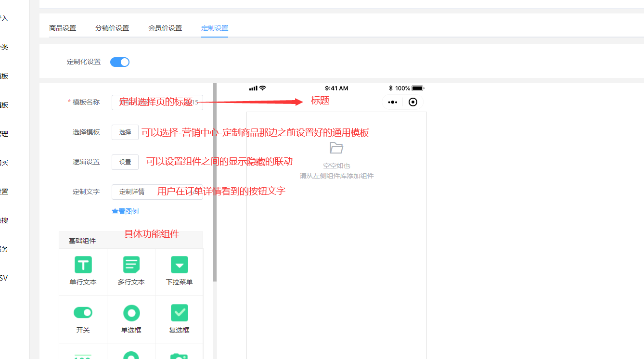Open the 查看图例 link
Viewport: 644px width, 359px height.
coord(125,211)
